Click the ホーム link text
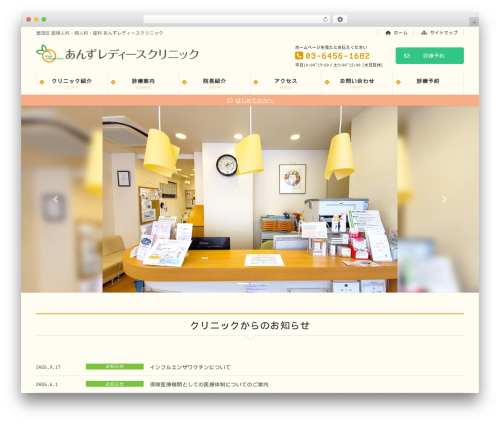The height and width of the screenshot is (423, 500). (x=400, y=33)
